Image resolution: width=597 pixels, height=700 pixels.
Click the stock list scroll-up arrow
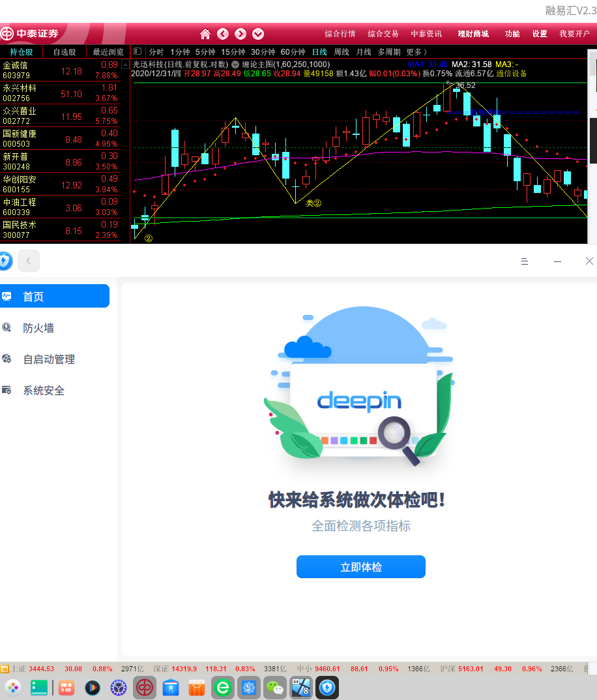(126, 65)
